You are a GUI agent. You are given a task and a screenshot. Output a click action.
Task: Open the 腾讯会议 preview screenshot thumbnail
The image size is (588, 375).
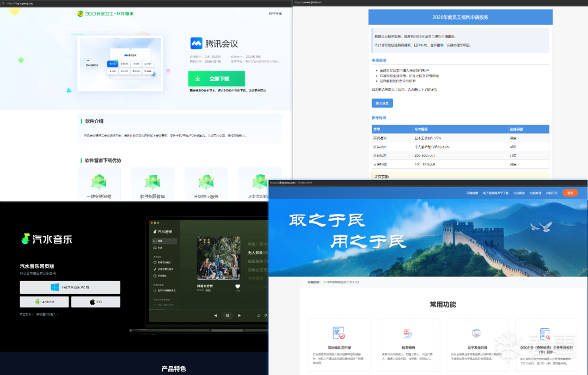pyautogui.click(x=120, y=63)
